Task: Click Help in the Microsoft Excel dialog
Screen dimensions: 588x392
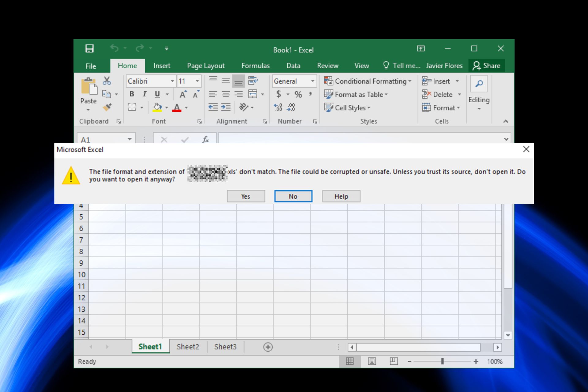Action: 341,196
